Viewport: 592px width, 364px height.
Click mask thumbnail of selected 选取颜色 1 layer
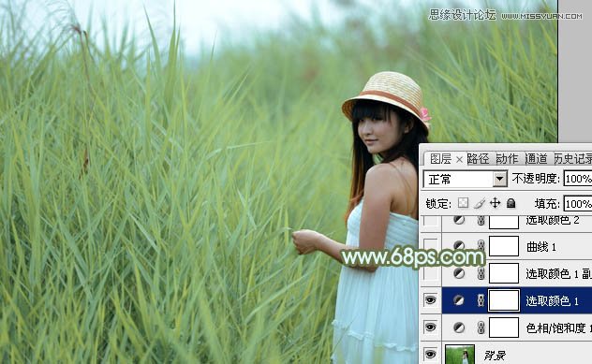[504, 300]
